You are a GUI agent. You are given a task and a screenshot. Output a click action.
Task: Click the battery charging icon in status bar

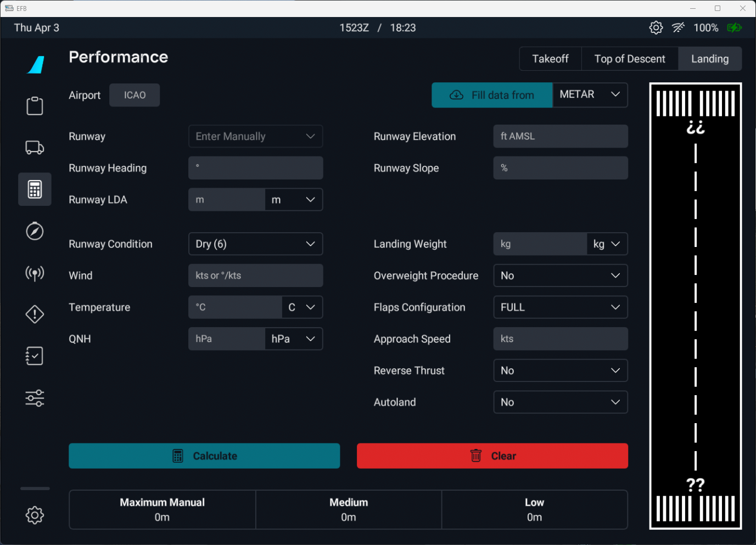(x=734, y=28)
